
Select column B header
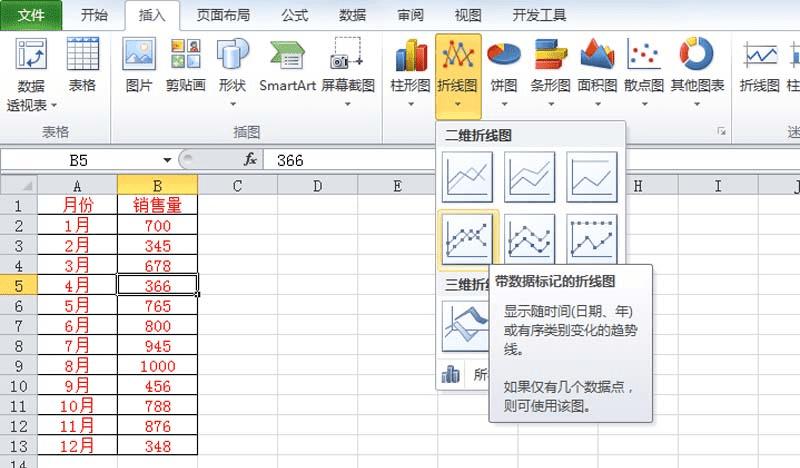click(x=157, y=185)
